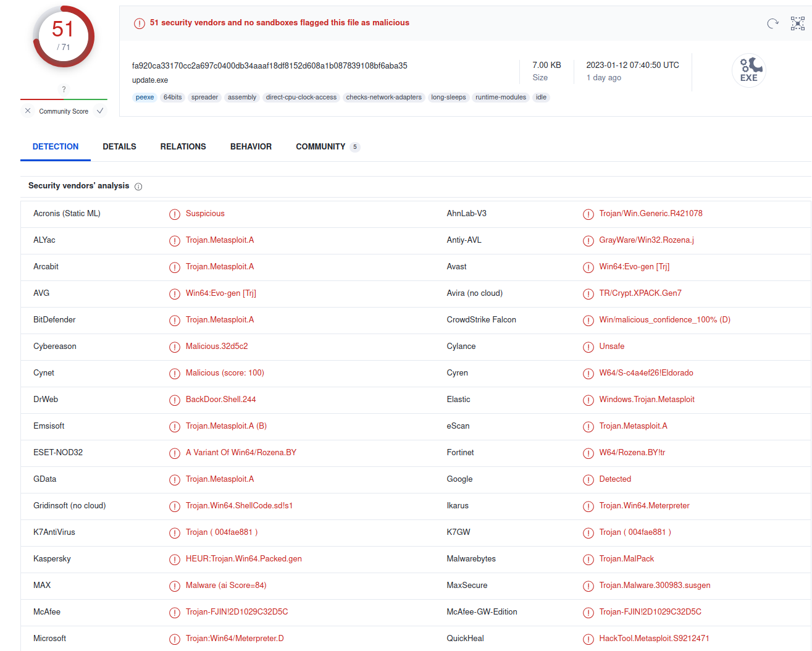812x651 pixels.
Task: Click alert icon beside Suspicious result
Action: click(x=175, y=214)
